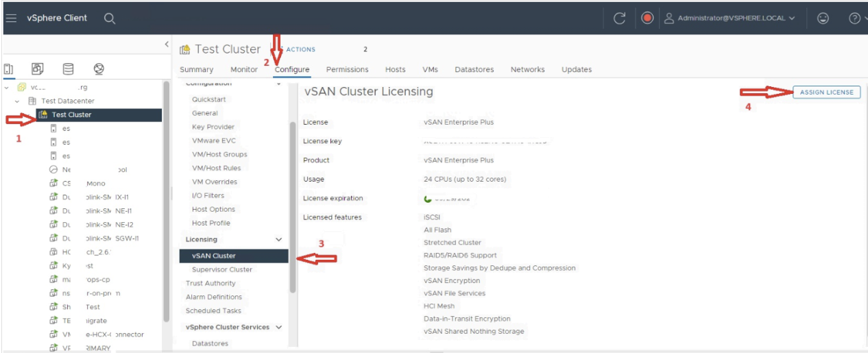868x353 pixels.
Task: Click the search magnifier icon
Action: click(110, 19)
